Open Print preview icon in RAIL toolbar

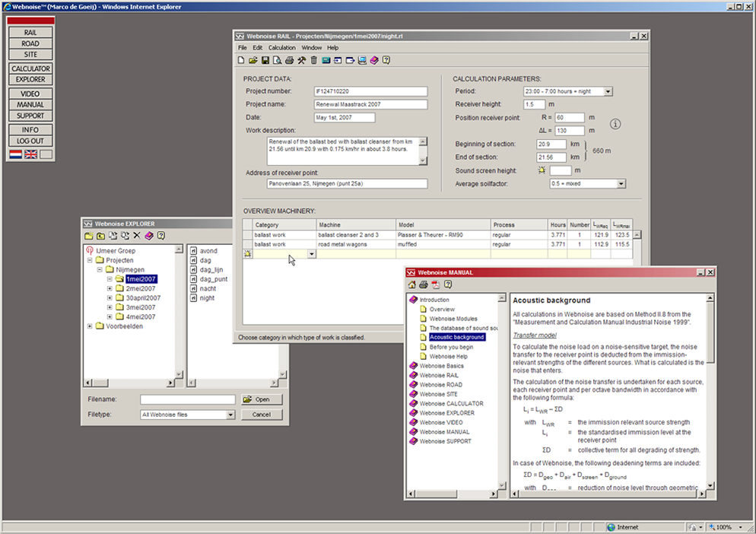coord(278,60)
